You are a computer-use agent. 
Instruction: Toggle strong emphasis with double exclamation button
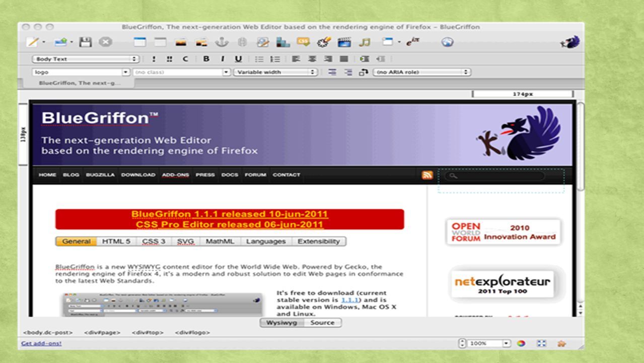(169, 59)
